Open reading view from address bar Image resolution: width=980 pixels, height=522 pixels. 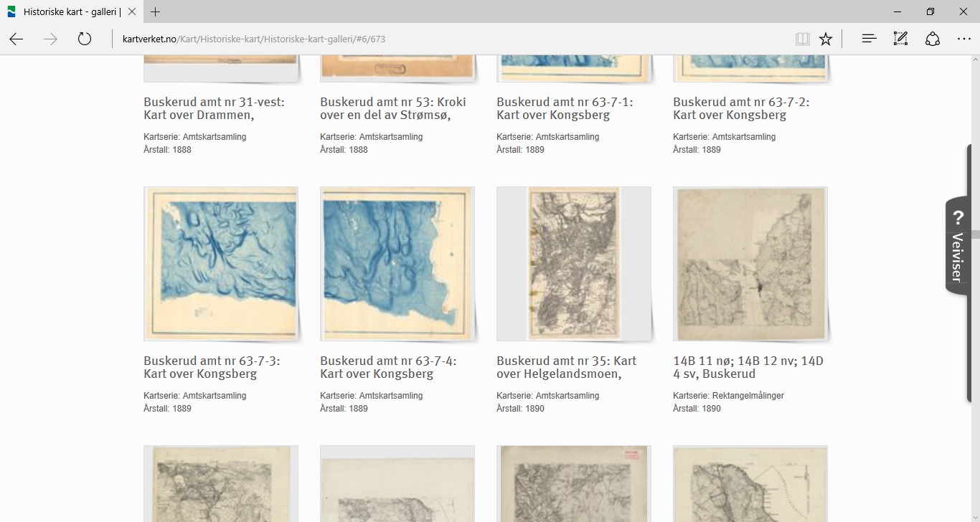point(803,39)
